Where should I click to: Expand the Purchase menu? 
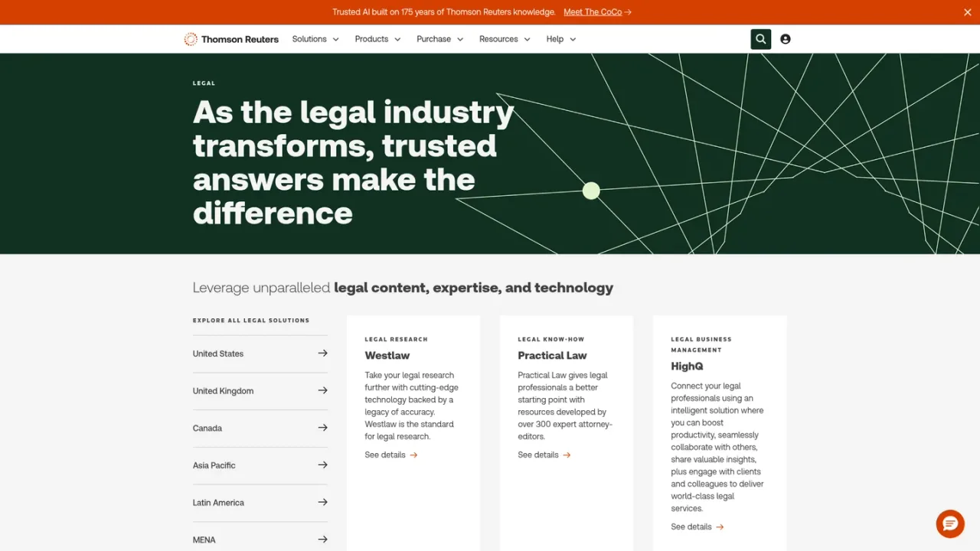coord(440,39)
